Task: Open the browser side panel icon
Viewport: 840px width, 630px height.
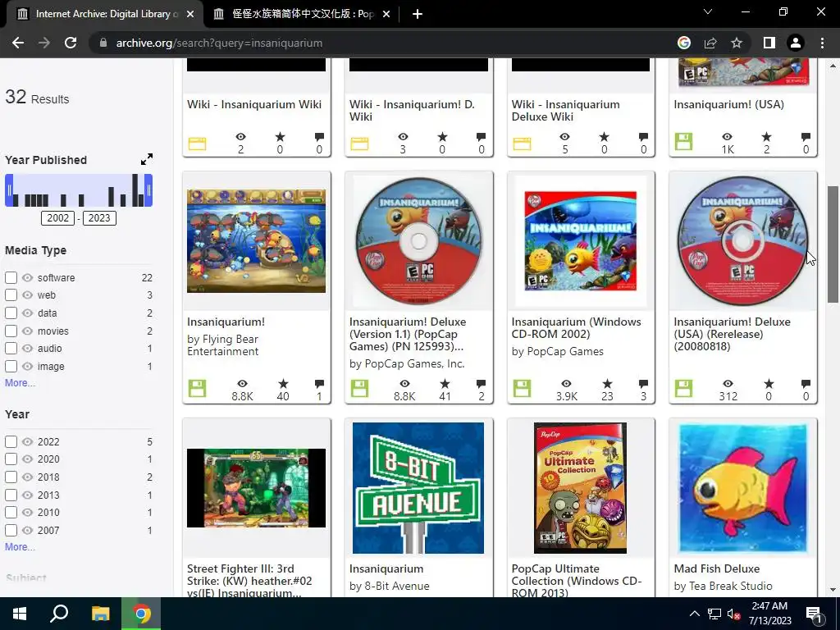Action: [x=769, y=43]
